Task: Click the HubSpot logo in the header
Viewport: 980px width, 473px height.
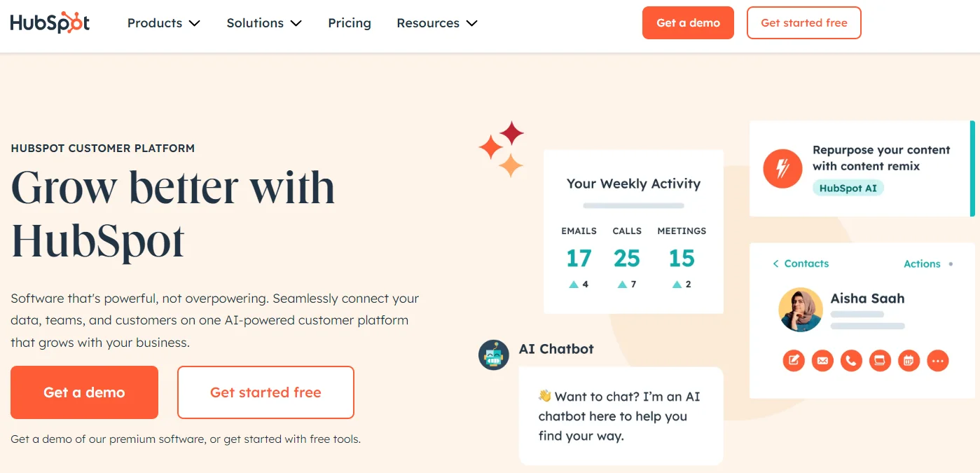Action: click(x=50, y=22)
